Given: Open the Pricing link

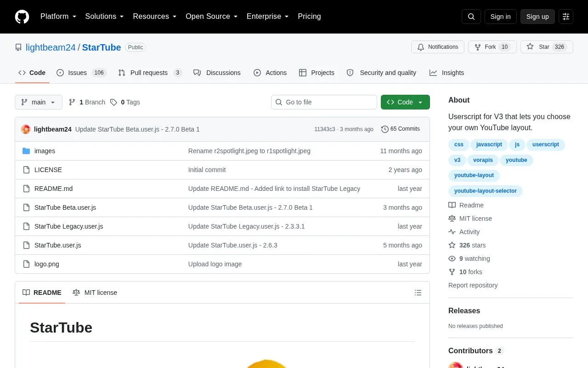Looking at the screenshot, I should pos(309,17).
